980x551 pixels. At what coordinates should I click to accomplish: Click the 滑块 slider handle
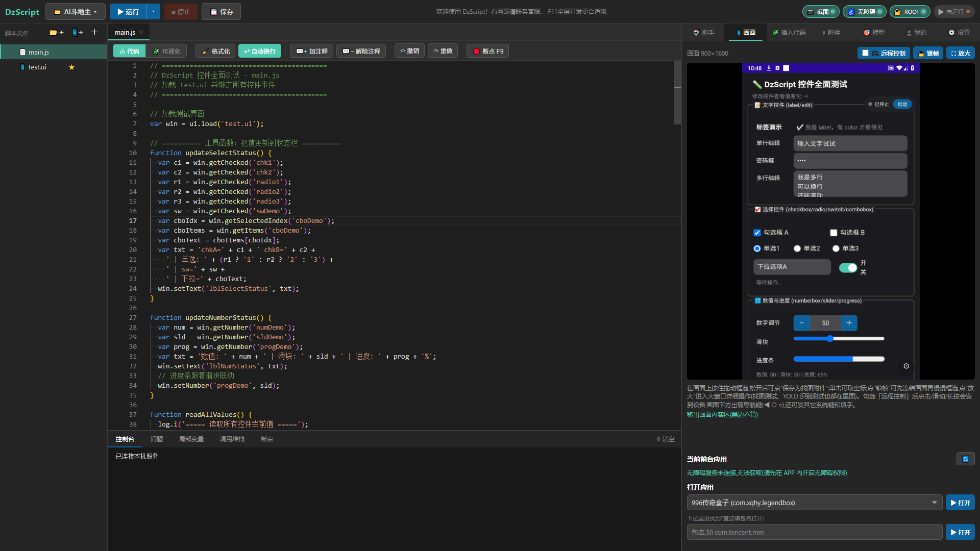pos(830,339)
